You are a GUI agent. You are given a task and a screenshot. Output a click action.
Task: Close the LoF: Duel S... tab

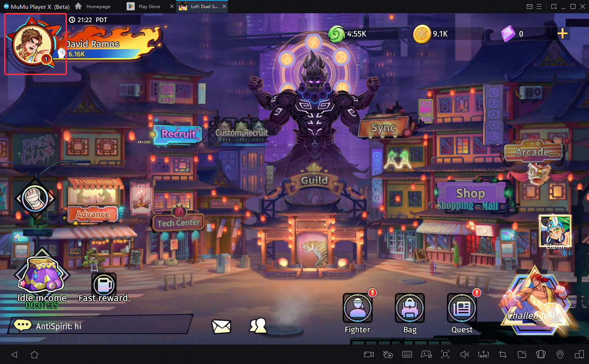click(224, 6)
